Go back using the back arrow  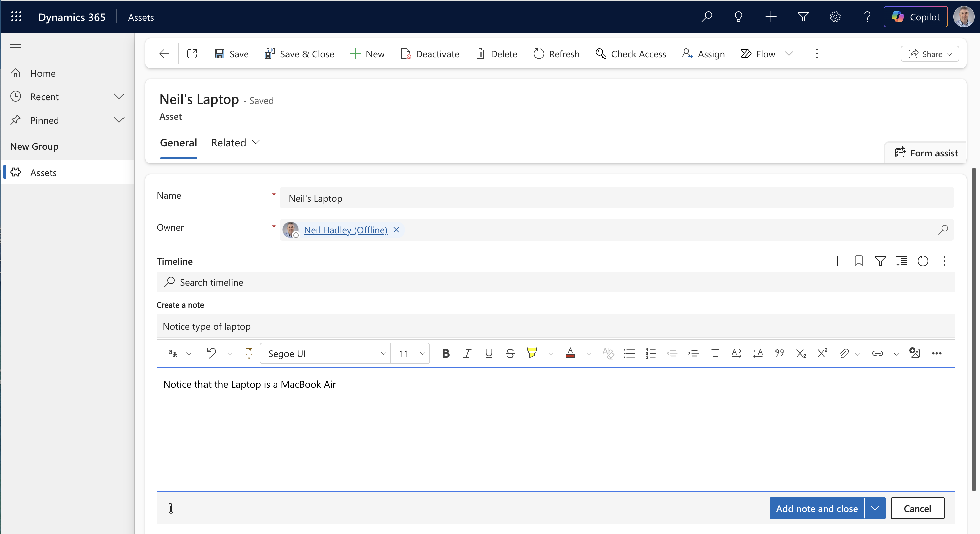tap(164, 54)
